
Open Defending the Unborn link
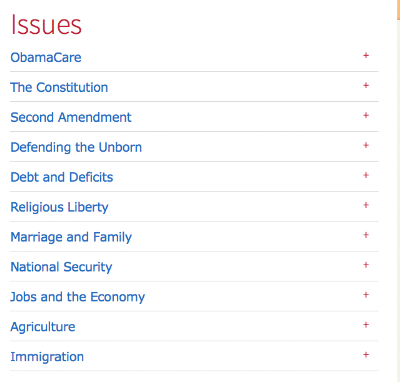(x=76, y=147)
